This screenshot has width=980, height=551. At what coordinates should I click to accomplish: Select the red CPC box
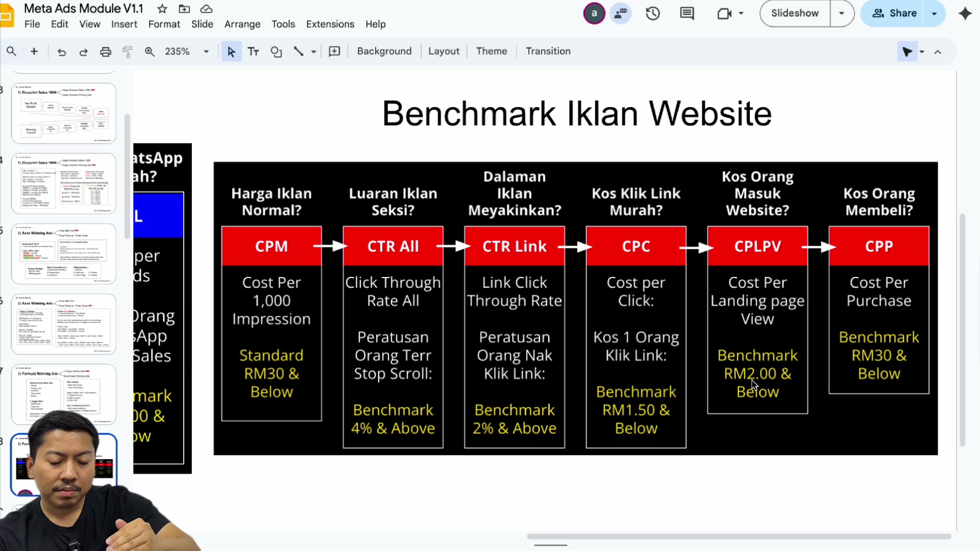[x=636, y=246]
